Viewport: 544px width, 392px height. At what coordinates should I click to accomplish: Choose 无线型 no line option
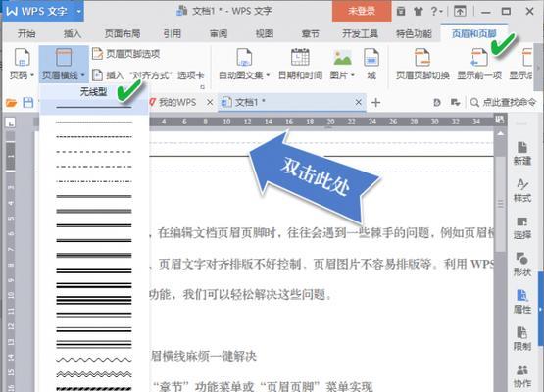pos(93,92)
